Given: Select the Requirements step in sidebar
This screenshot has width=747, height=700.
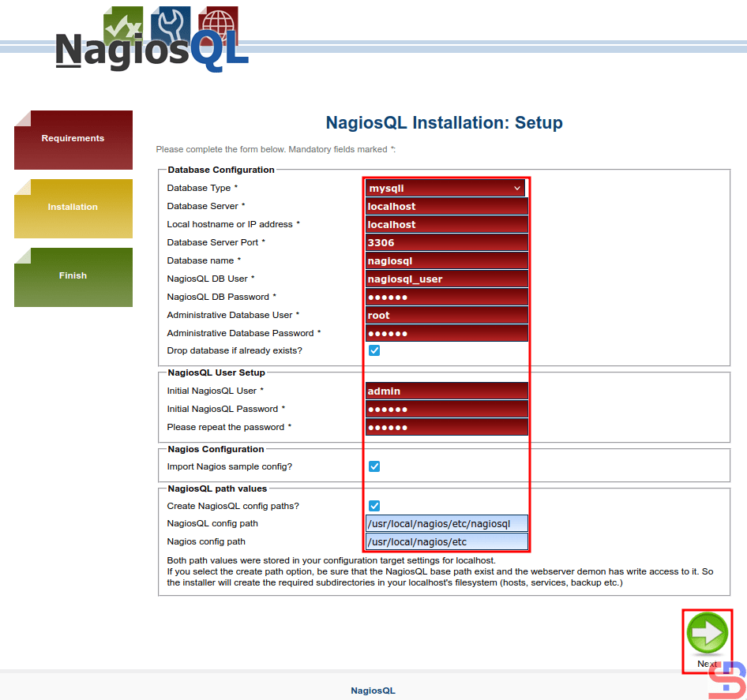Looking at the screenshot, I should tap(73, 140).
